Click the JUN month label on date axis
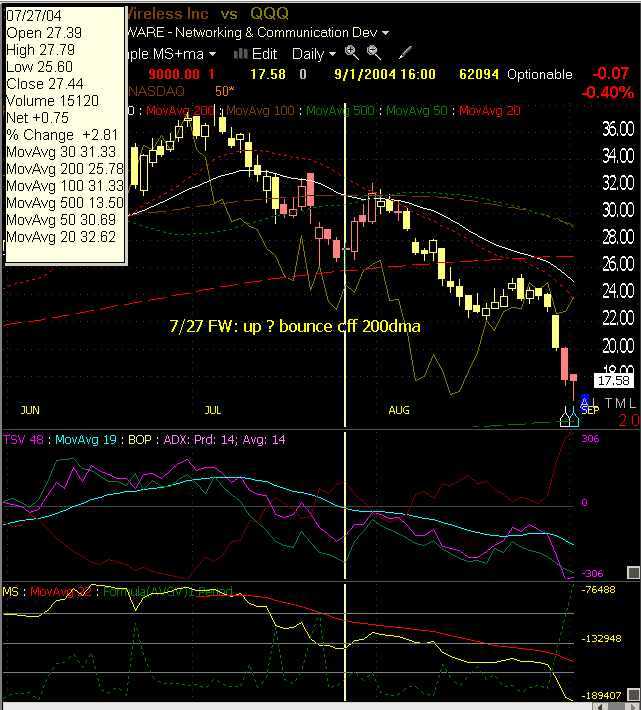 click(x=30, y=410)
